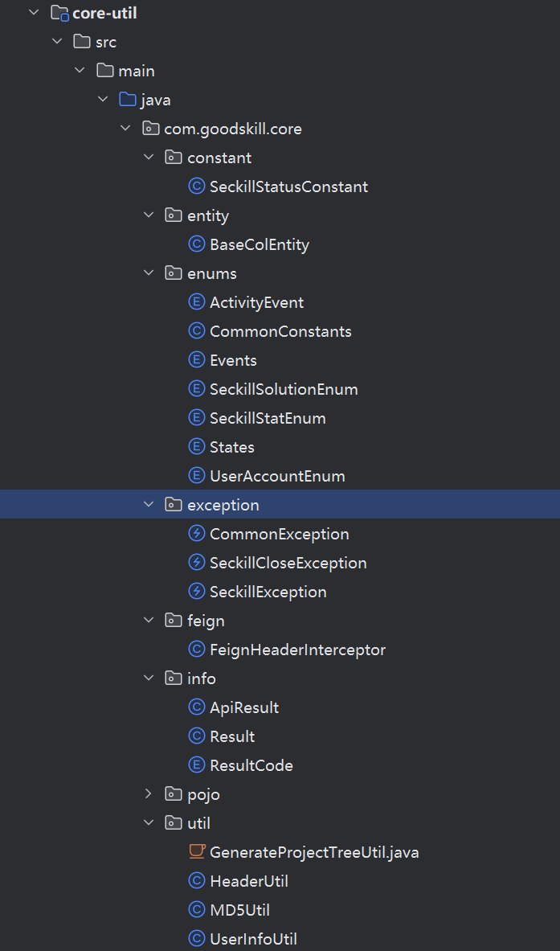Click the enum icon next to ActivityEvent
560x951 pixels.
click(x=196, y=302)
